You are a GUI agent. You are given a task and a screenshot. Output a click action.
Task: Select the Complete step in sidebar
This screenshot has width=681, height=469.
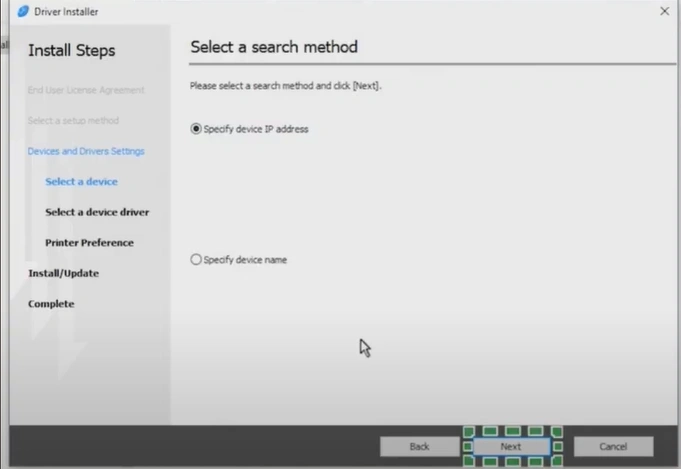pyautogui.click(x=50, y=304)
